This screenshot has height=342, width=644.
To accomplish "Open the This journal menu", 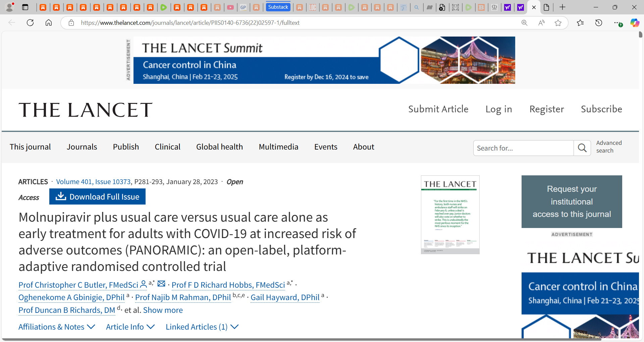I will (x=30, y=147).
